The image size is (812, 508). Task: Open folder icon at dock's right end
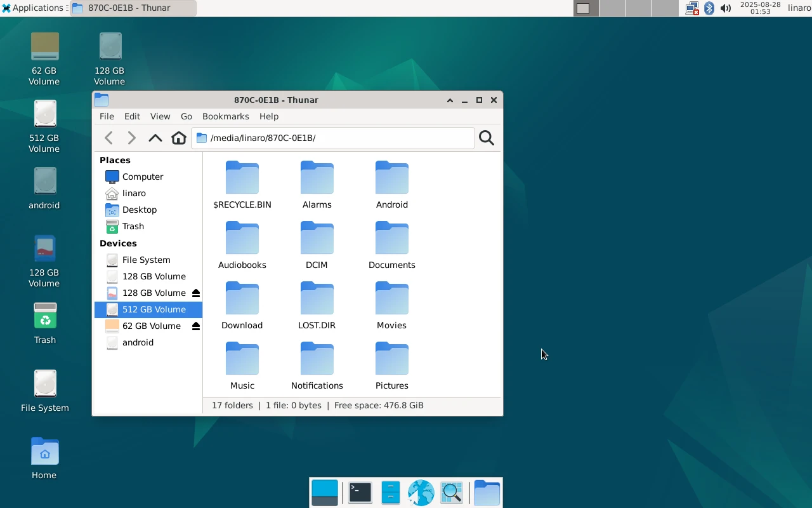tap(487, 493)
